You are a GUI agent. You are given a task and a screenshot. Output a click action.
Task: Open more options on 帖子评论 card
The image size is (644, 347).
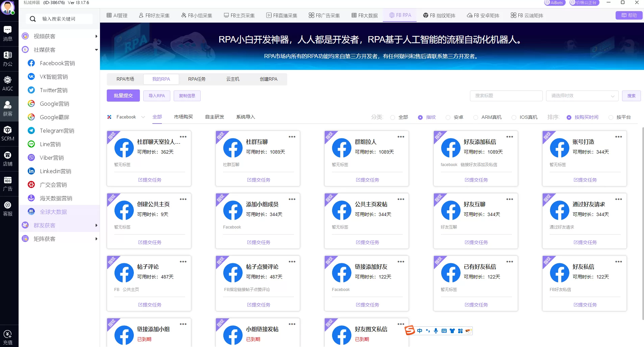coord(183,262)
